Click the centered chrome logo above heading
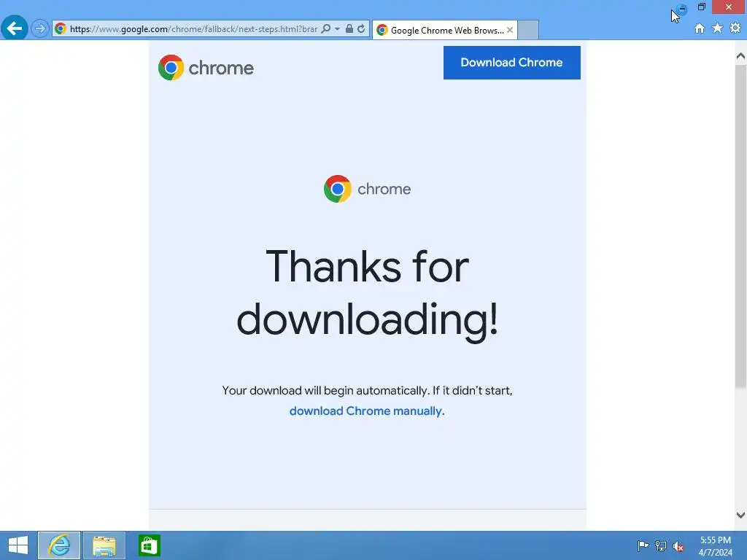Screen dimensions: 747x560 click(367, 189)
